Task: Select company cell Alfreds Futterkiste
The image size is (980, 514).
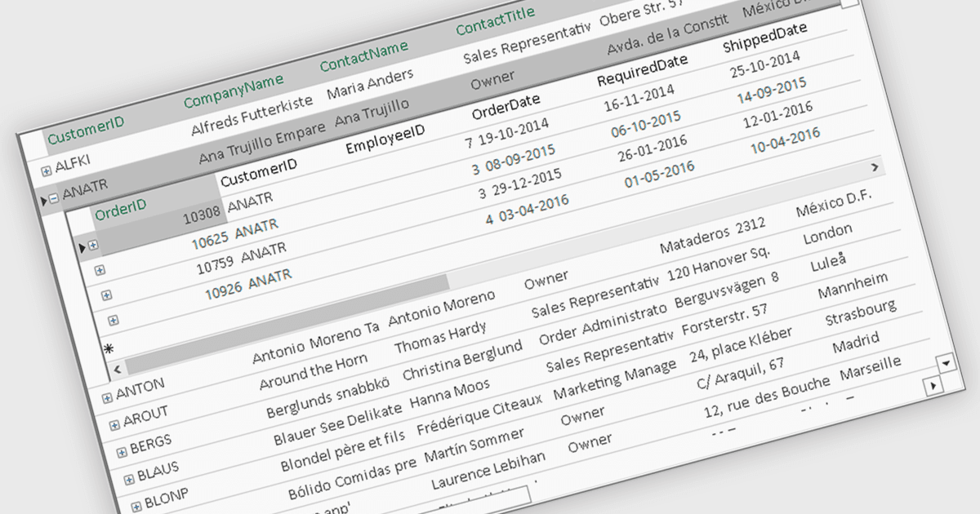Action: click(x=252, y=117)
